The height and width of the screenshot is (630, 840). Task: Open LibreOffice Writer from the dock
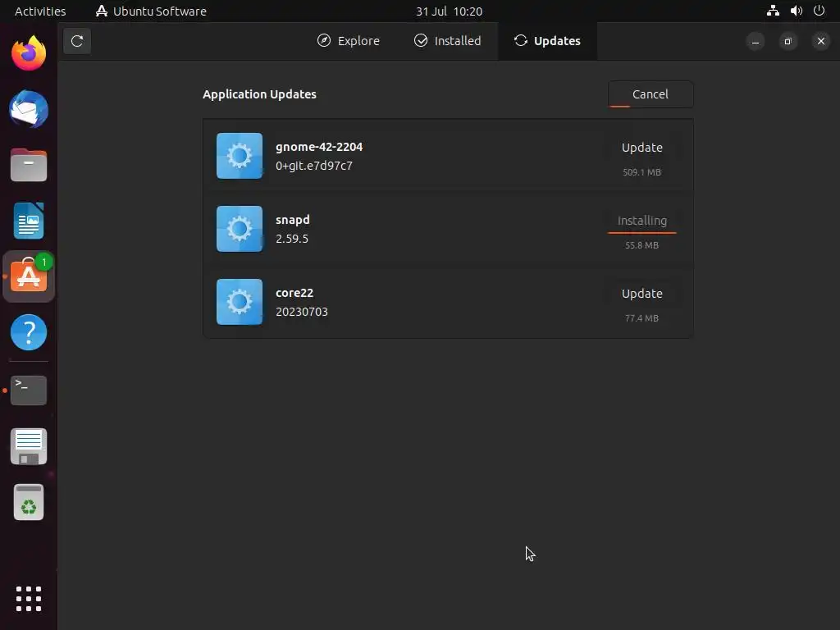[x=29, y=221]
